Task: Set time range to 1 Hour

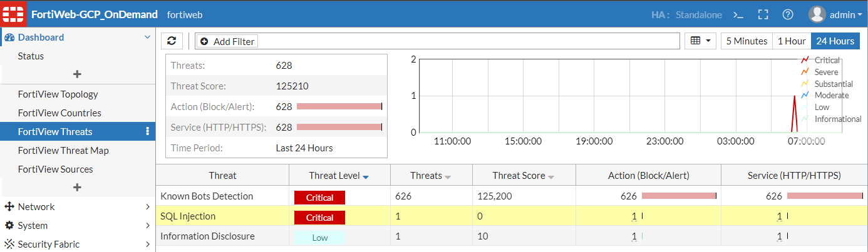Action: click(792, 41)
